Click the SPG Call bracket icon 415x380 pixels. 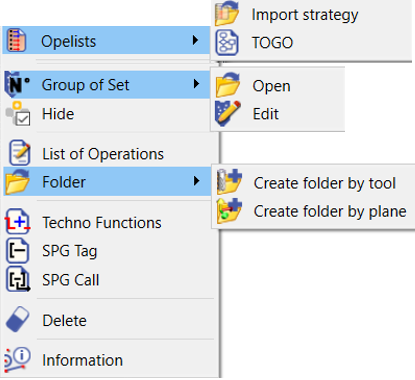pos(18,279)
